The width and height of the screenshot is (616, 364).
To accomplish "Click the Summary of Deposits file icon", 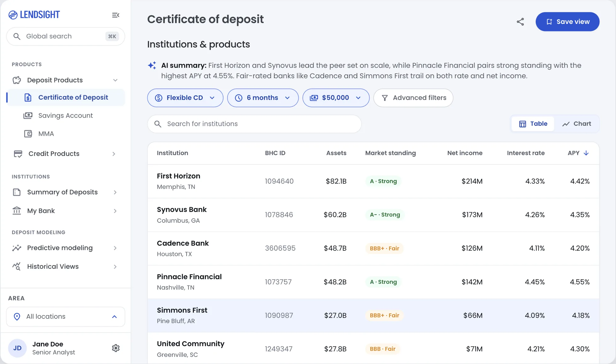I will pos(17,192).
